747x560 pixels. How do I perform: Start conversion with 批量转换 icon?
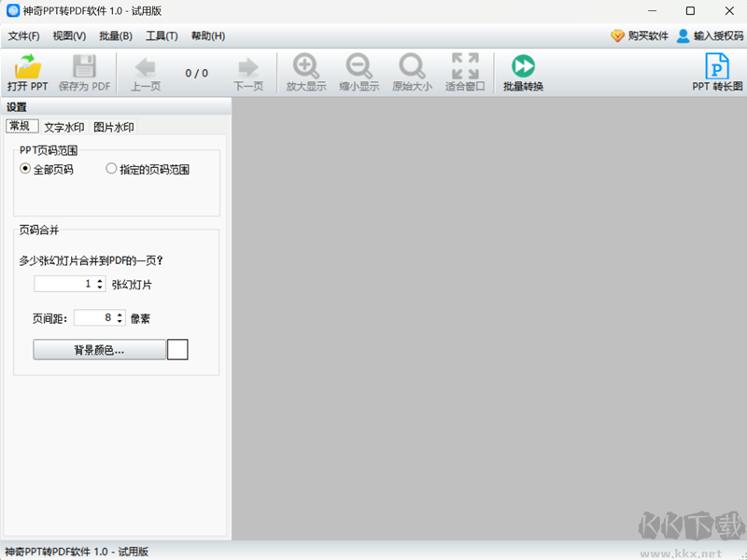pos(522,72)
